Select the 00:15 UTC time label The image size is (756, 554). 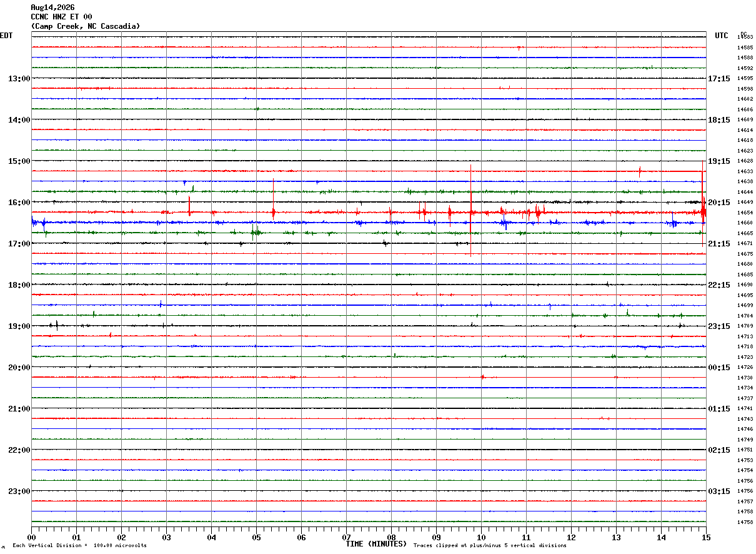(x=719, y=368)
